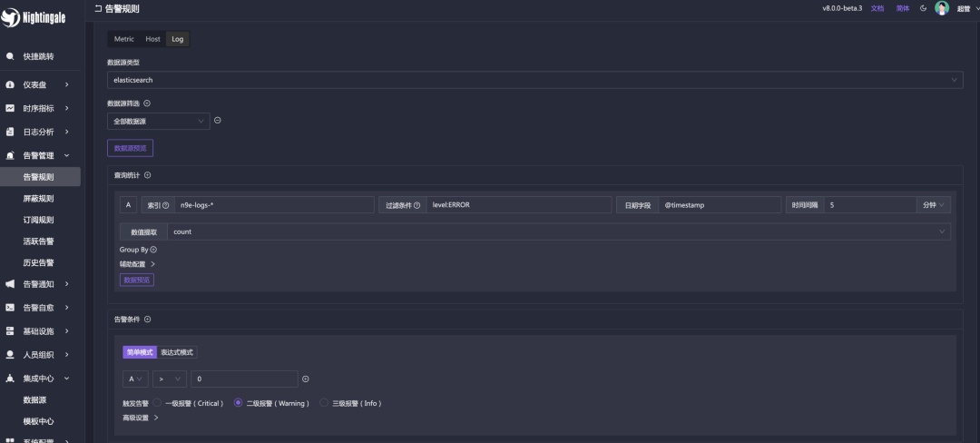Click the 时序指标 chart icon
Screen dimensions: 980x443
tap(10, 108)
